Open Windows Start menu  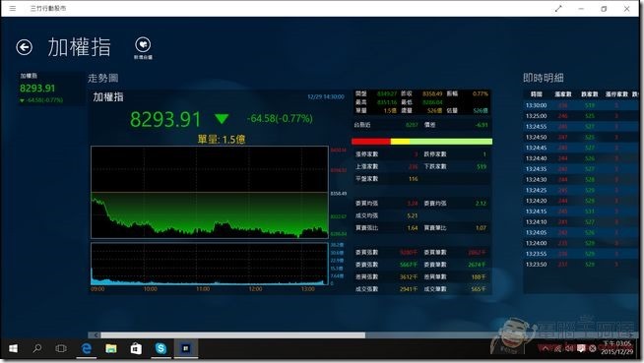click(x=13, y=348)
